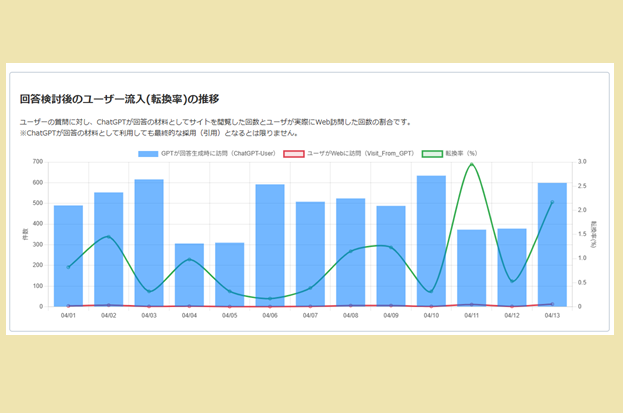This screenshot has height=413, width=623.
Task: Click the 500 tick on left axis
Action: [38, 203]
